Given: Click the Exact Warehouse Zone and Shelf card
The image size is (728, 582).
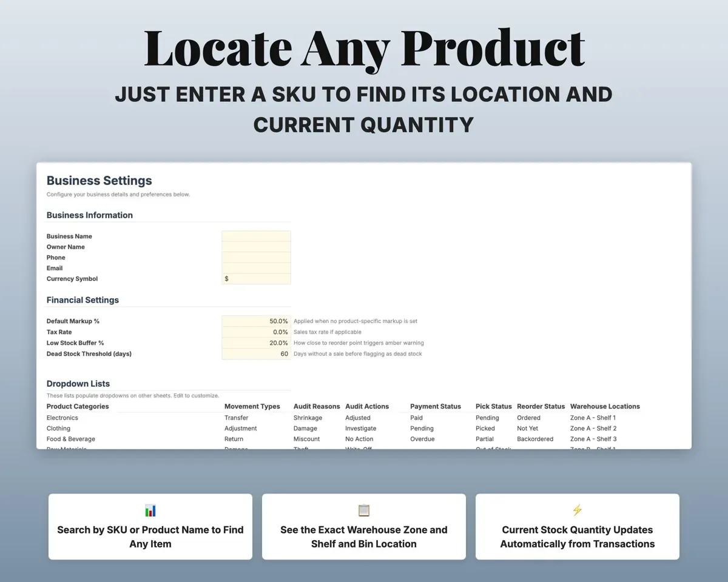Looking at the screenshot, I should click(364, 526).
